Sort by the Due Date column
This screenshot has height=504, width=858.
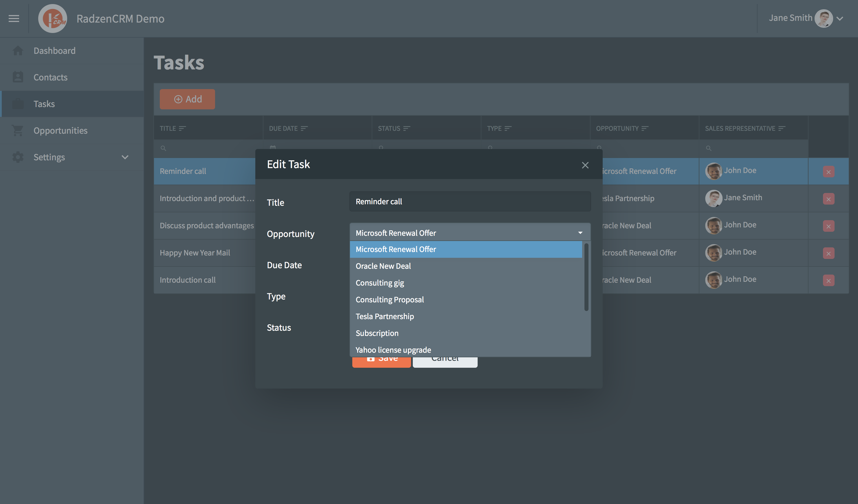(304, 128)
